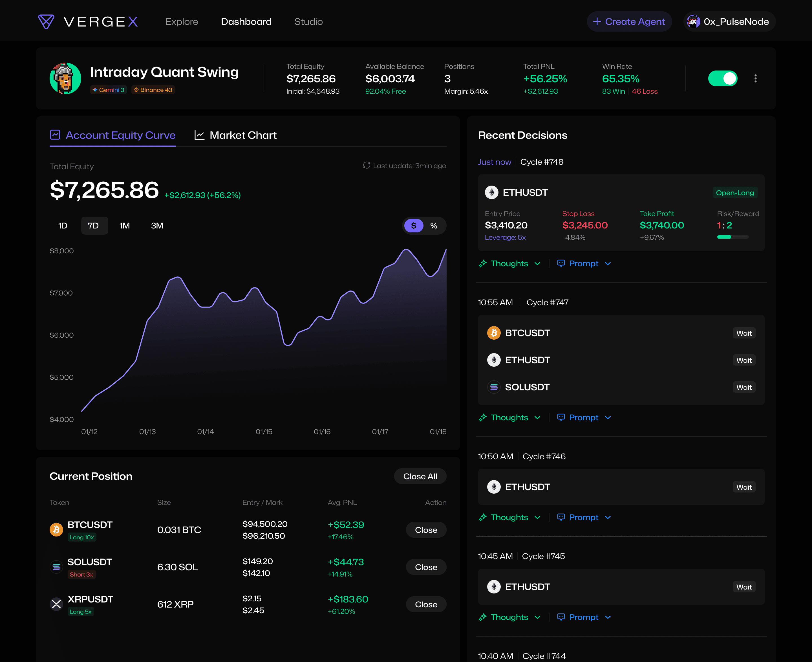
Task: Select the 3M time range
Action: pos(157,226)
